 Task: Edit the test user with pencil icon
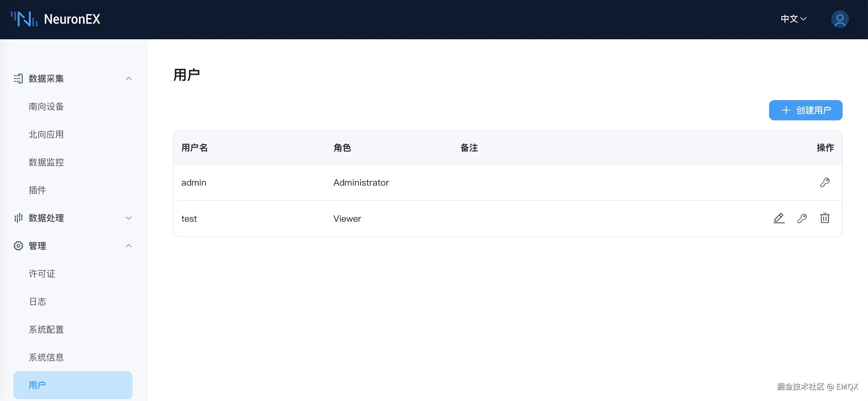coord(779,218)
